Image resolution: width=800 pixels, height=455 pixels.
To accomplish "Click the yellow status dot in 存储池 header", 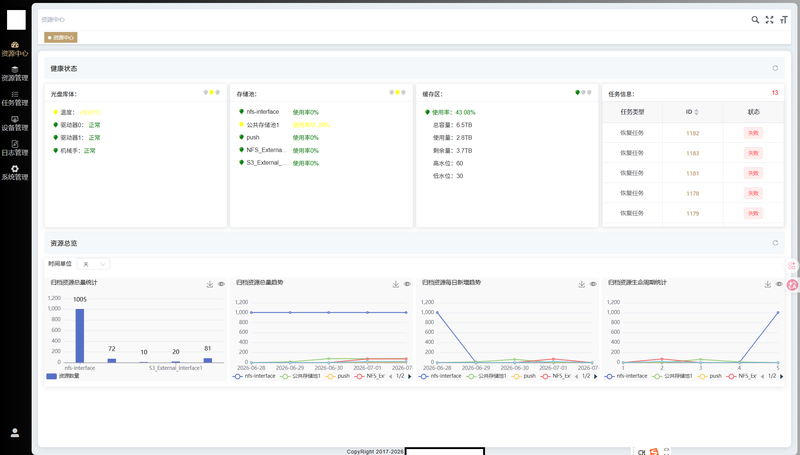I will pyautogui.click(x=397, y=92).
